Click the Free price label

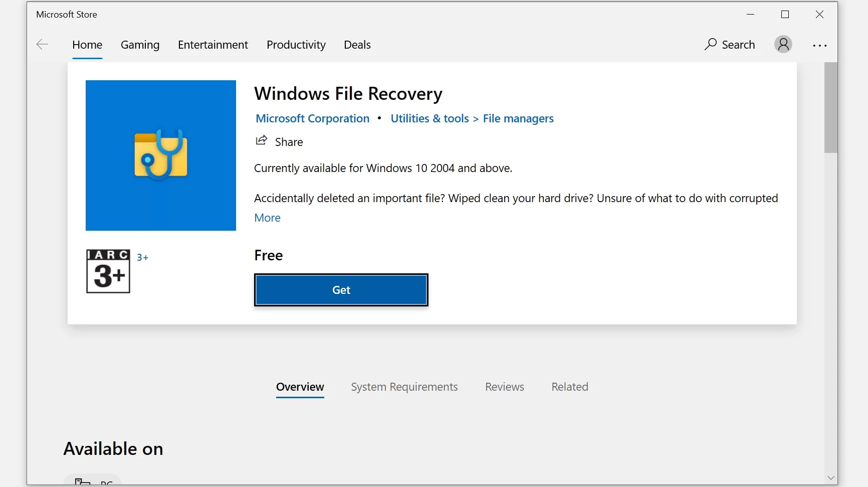point(269,255)
